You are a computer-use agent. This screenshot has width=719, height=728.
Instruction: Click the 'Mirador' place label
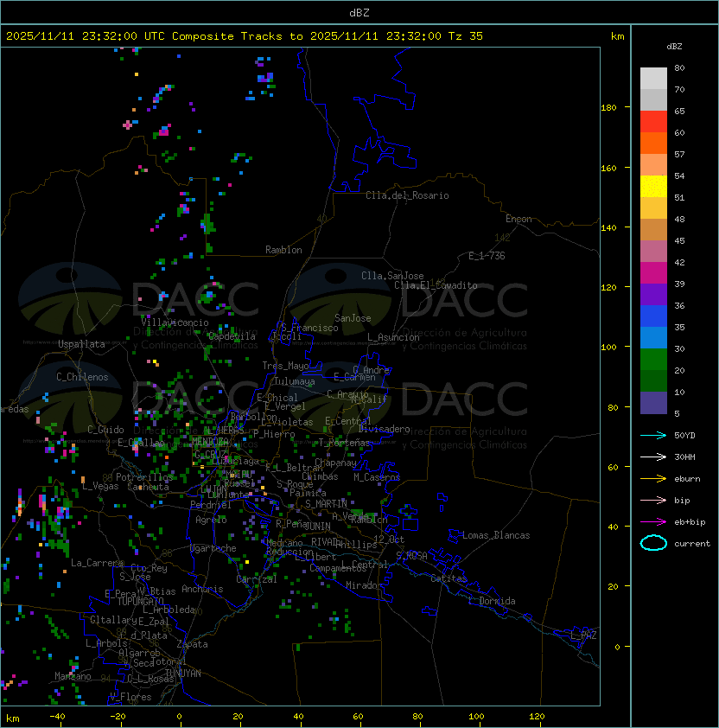[x=365, y=585]
